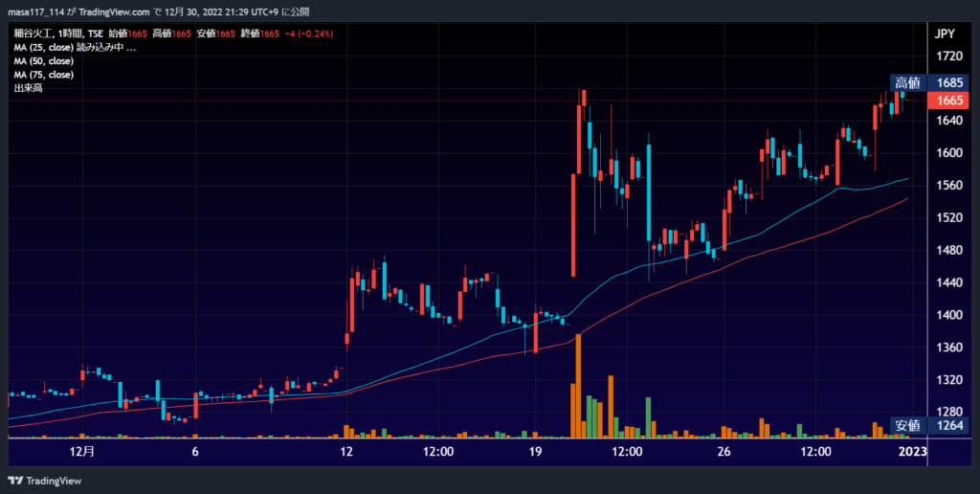The height and width of the screenshot is (494, 980).
Task: Click the 高値 1685 high price label
Action: coord(930,82)
